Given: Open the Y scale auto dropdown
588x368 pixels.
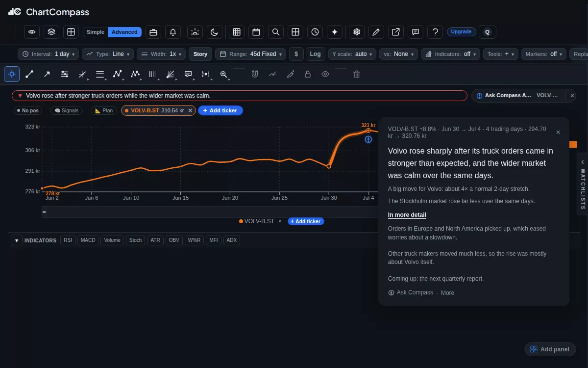Looking at the screenshot, I should pyautogui.click(x=352, y=54).
